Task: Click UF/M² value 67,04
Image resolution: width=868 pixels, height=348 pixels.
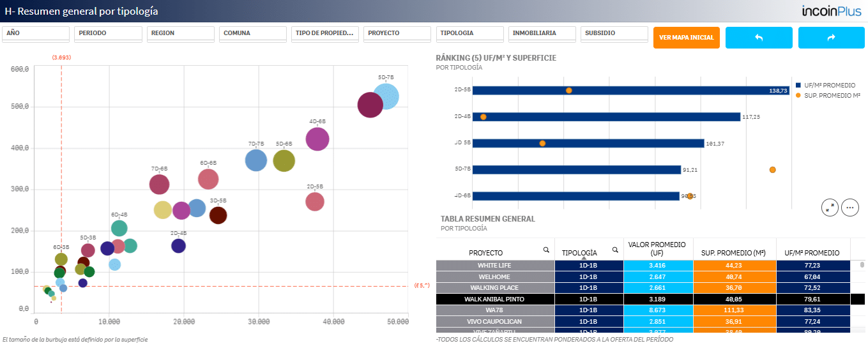Action: (813, 276)
